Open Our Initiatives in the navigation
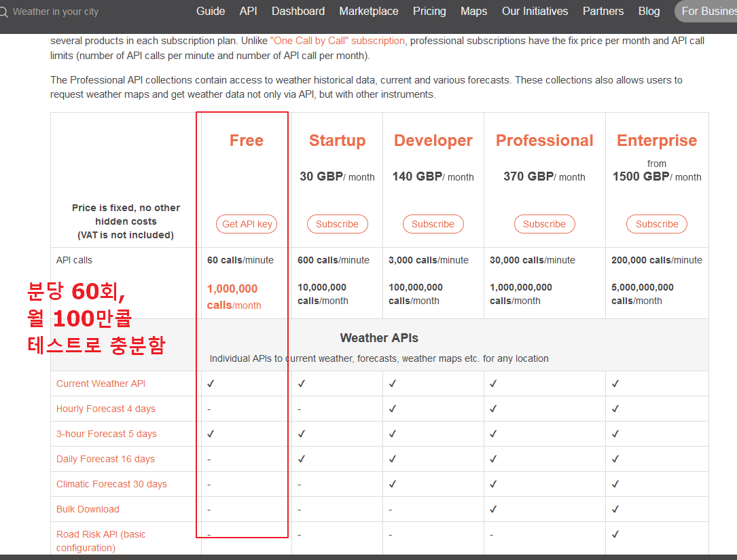The image size is (737, 560). pyautogui.click(x=535, y=12)
